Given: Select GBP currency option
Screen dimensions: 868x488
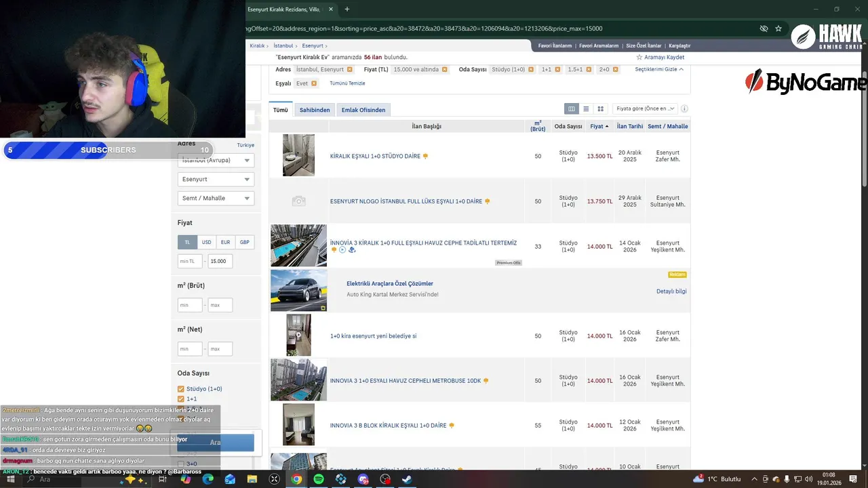Looking at the screenshot, I should (244, 242).
